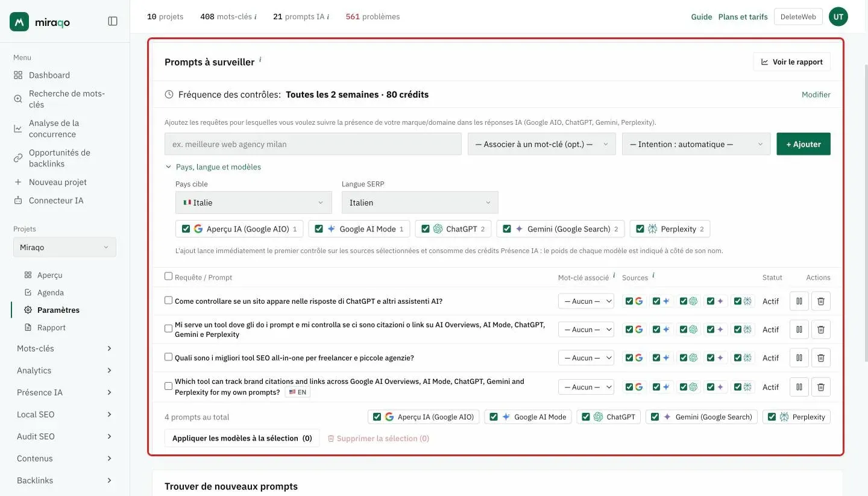Screen dimensions: 868x496
Task: Open the Intention : automatique dropdown
Action: pyautogui.click(x=696, y=144)
